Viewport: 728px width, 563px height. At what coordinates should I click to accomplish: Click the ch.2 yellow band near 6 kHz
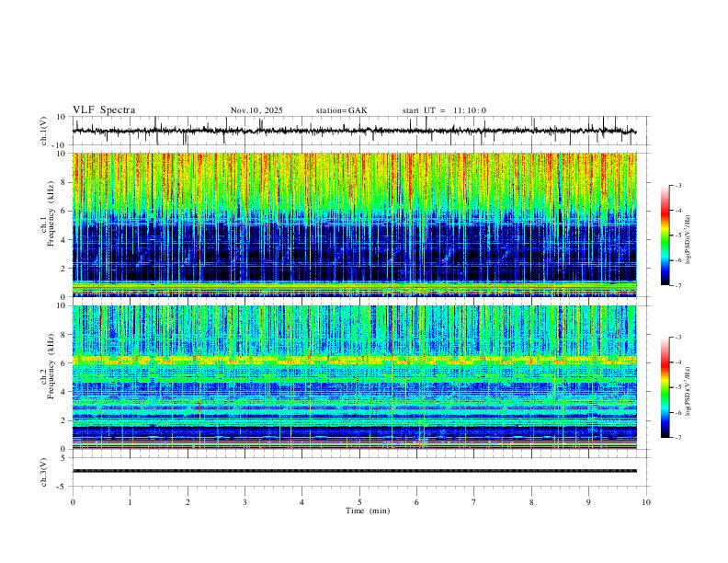(354, 360)
